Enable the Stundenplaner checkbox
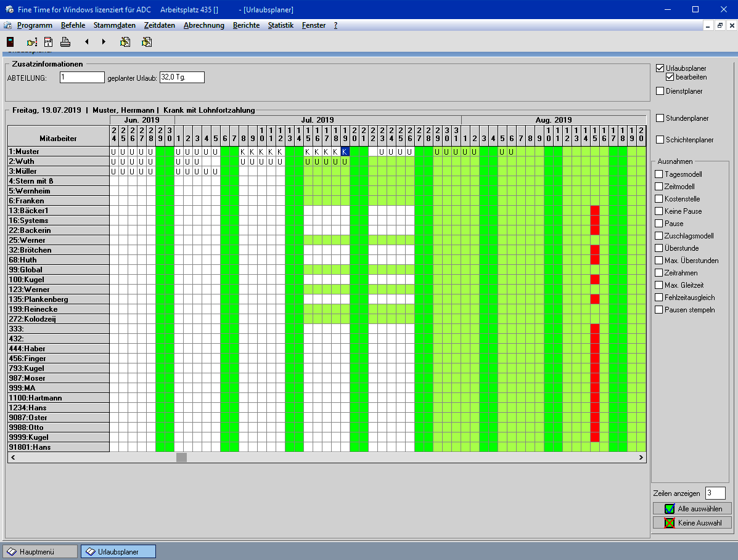 (660, 118)
